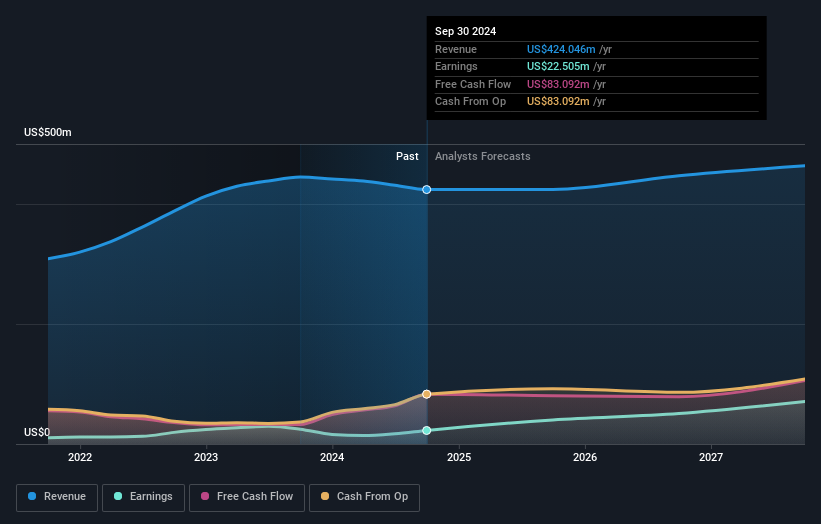Viewport: 821px width, 524px height.
Task: Click the US$424.046m revenue value
Action: 561,49
